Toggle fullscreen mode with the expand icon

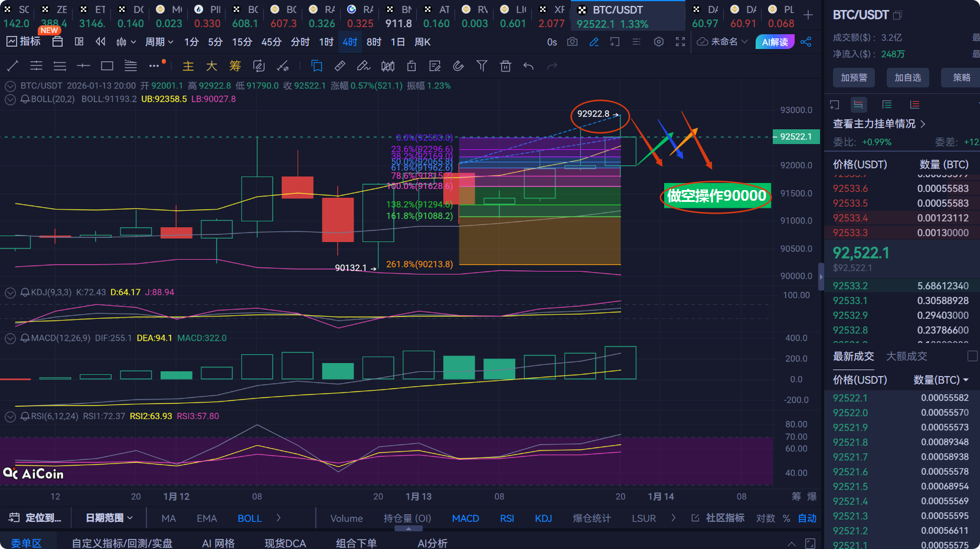click(x=680, y=41)
